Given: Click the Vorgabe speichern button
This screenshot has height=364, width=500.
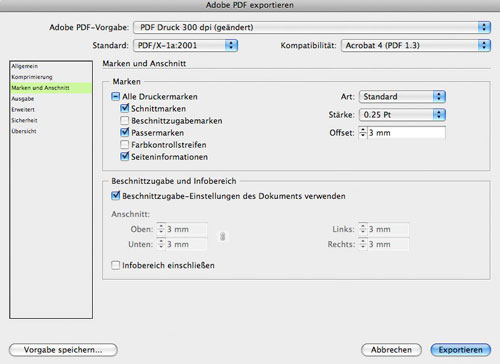Looking at the screenshot, I should point(63,350).
